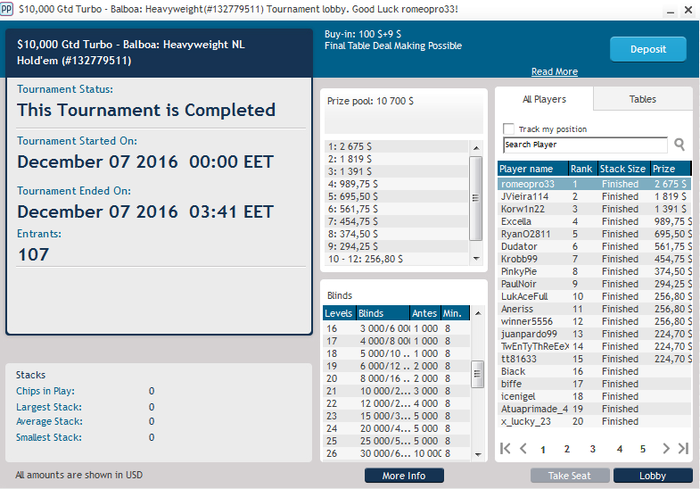Sort by Rank column header
Image resolution: width=700 pixels, height=489 pixels.
click(x=582, y=169)
